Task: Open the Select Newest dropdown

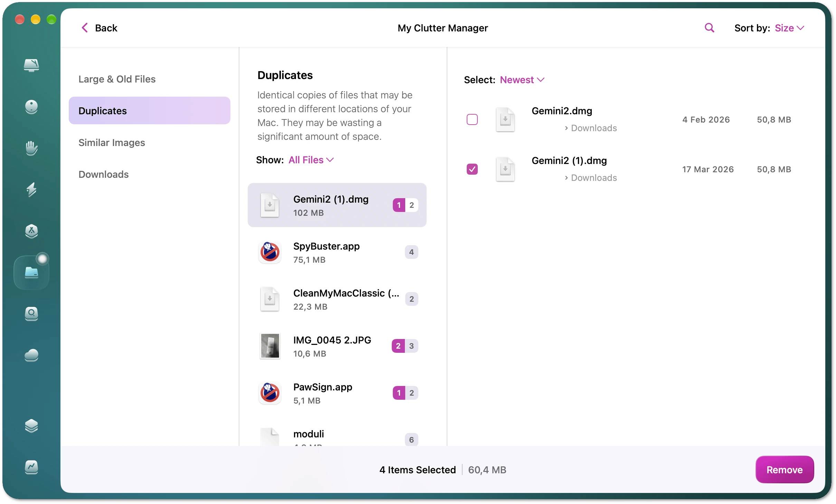Action: pos(522,80)
